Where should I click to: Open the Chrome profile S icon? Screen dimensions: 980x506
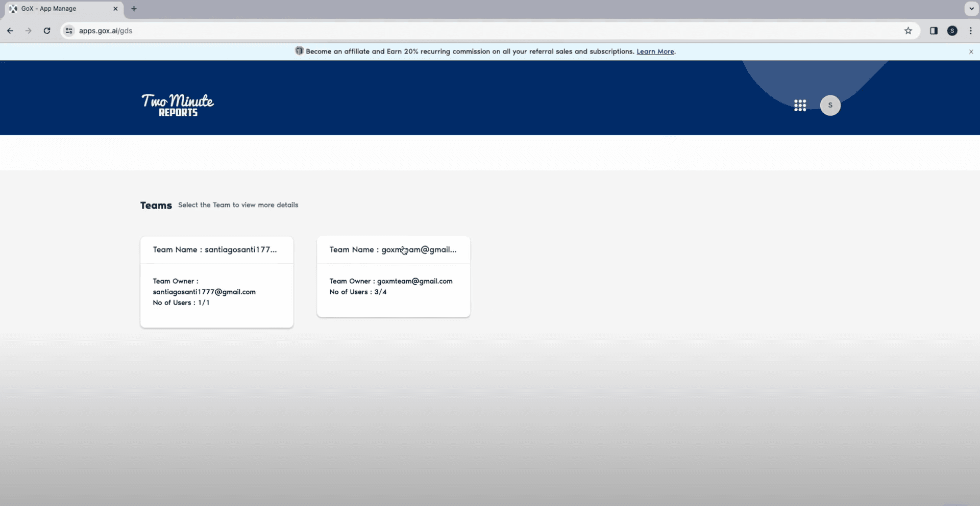952,31
